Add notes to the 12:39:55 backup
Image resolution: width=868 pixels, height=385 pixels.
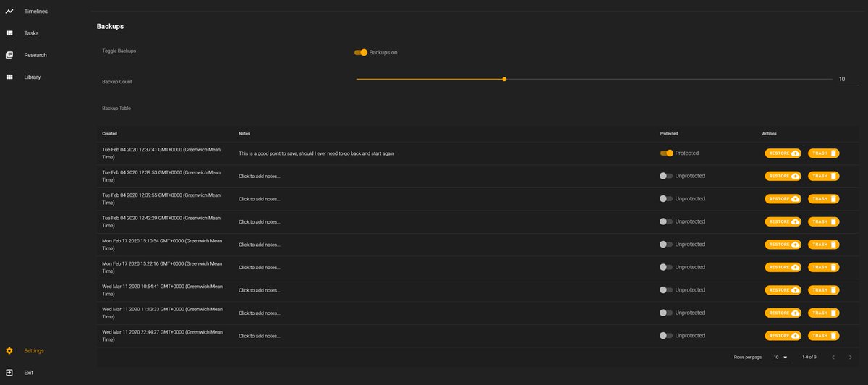pyautogui.click(x=260, y=199)
